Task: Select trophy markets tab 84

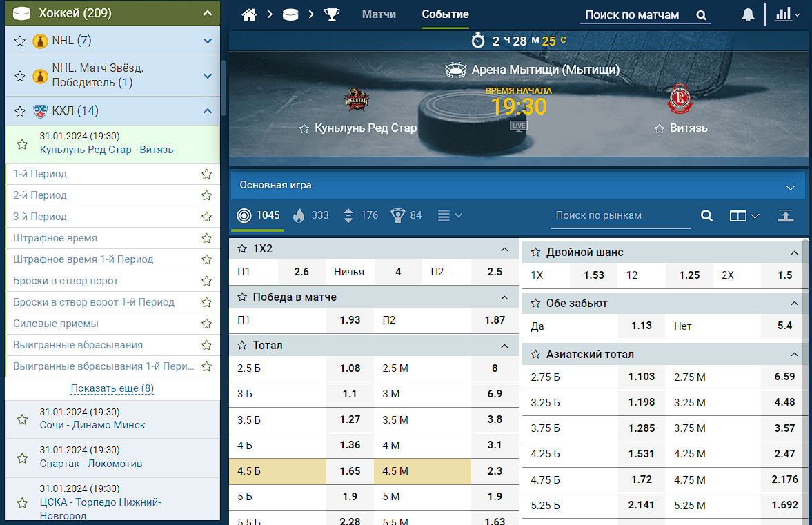Action: click(406, 215)
